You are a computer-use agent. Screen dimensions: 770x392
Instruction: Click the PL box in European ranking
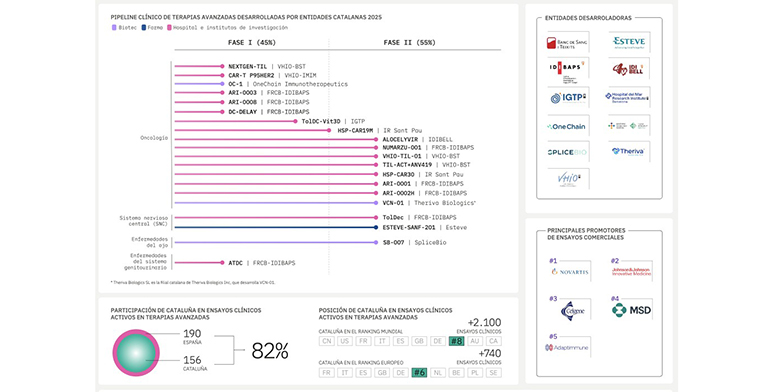coord(475,372)
